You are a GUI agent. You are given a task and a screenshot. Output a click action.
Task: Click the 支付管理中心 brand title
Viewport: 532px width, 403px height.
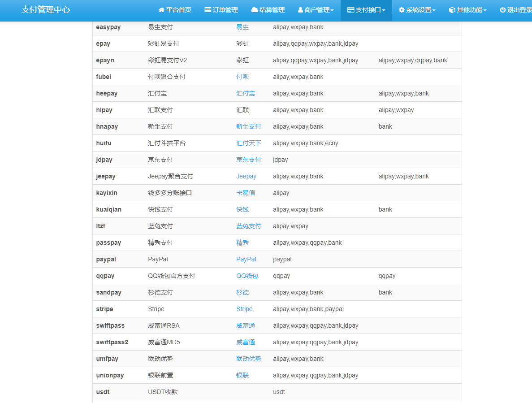(x=45, y=10)
